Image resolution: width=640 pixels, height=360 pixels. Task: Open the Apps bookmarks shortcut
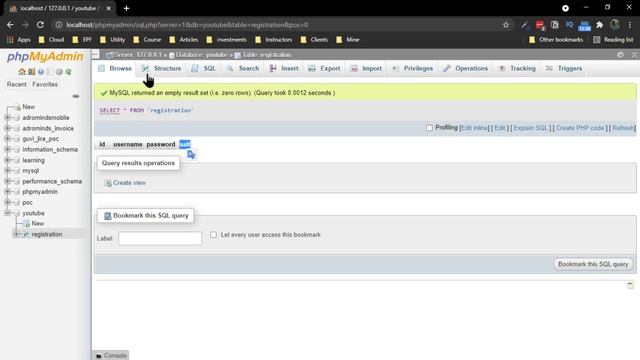coord(19,40)
